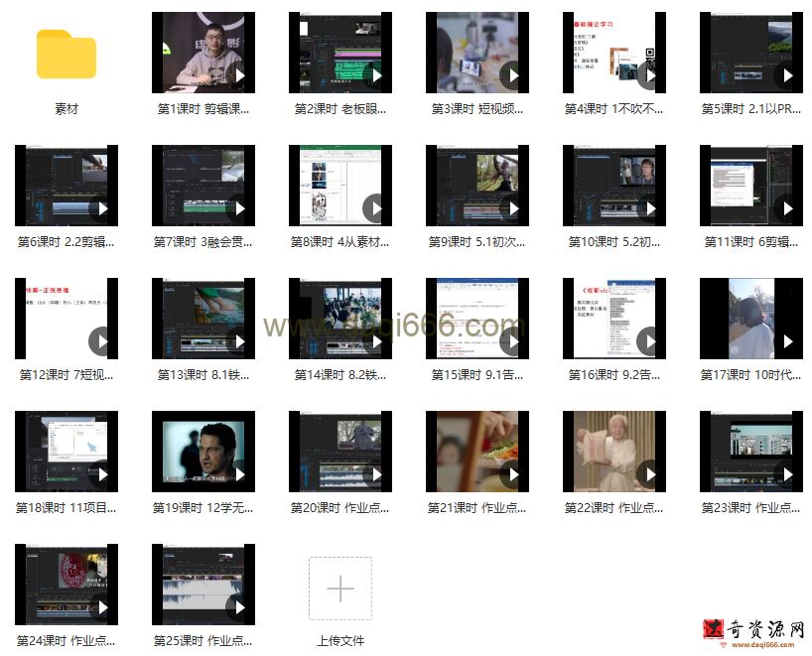The height and width of the screenshot is (656, 812).
Task: Play the 第4课时 video thumbnail
Action: [x=614, y=53]
